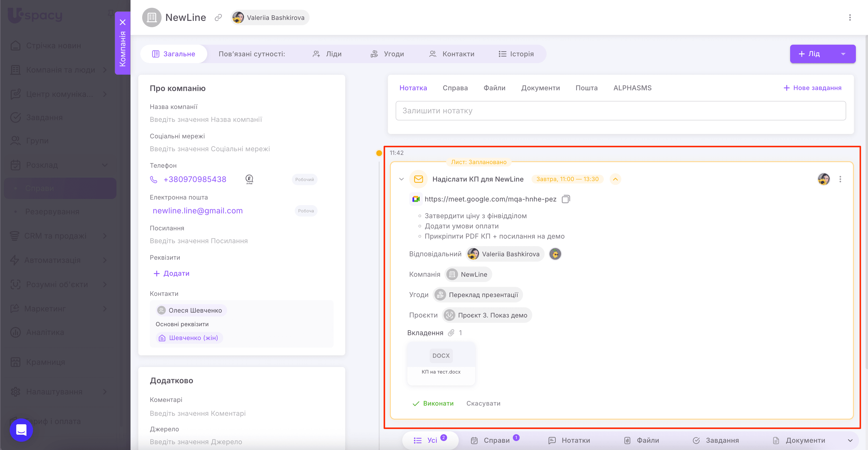Open the support chat bubble icon
The width and height of the screenshot is (868, 450).
[x=21, y=430]
